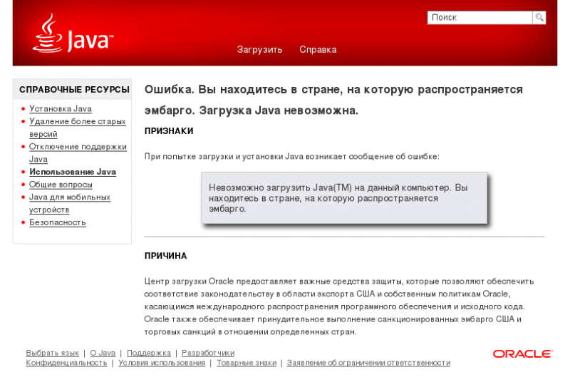This screenshot has width=570, height=392.
Task: Click the ПРИЧИНА section heading
Action: point(165,256)
